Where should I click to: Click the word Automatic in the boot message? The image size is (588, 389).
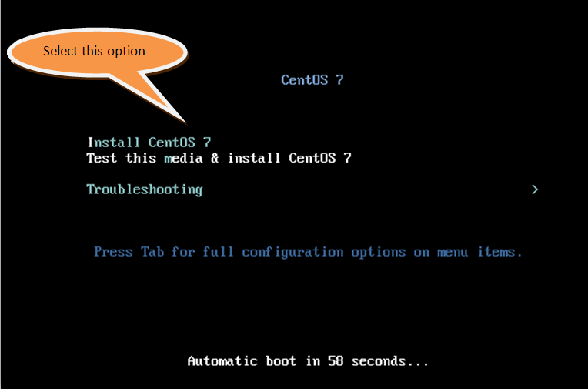tap(222, 361)
